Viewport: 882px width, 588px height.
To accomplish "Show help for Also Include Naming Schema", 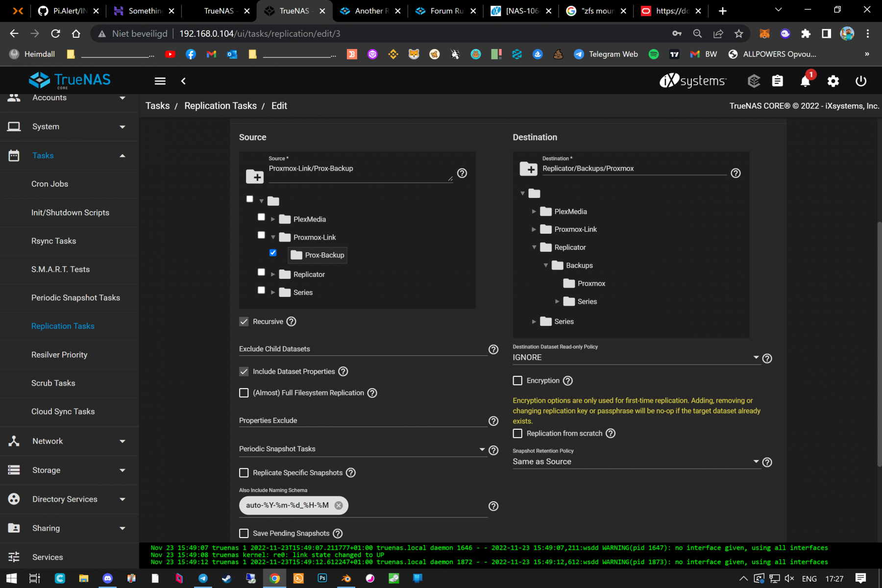I will (493, 506).
